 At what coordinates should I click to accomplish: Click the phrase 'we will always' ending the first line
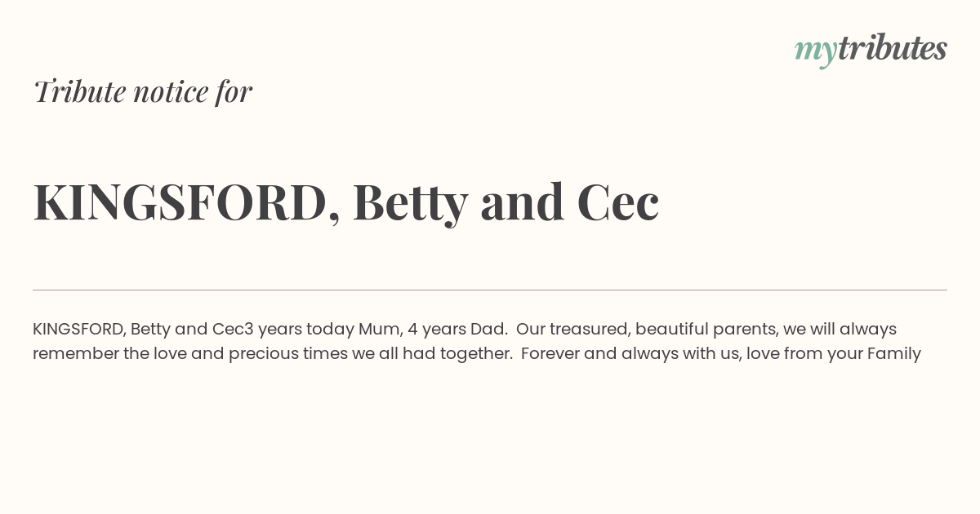click(x=840, y=330)
